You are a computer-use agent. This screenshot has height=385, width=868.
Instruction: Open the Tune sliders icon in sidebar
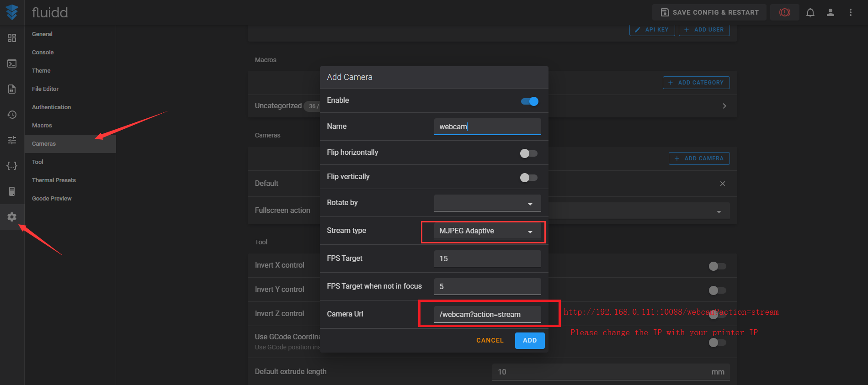[12, 140]
